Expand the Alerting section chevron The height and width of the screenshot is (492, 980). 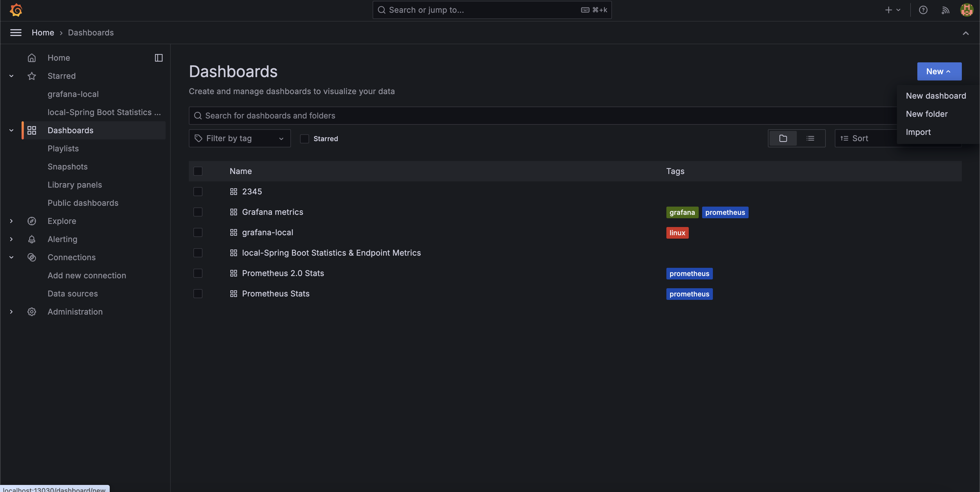pos(11,239)
